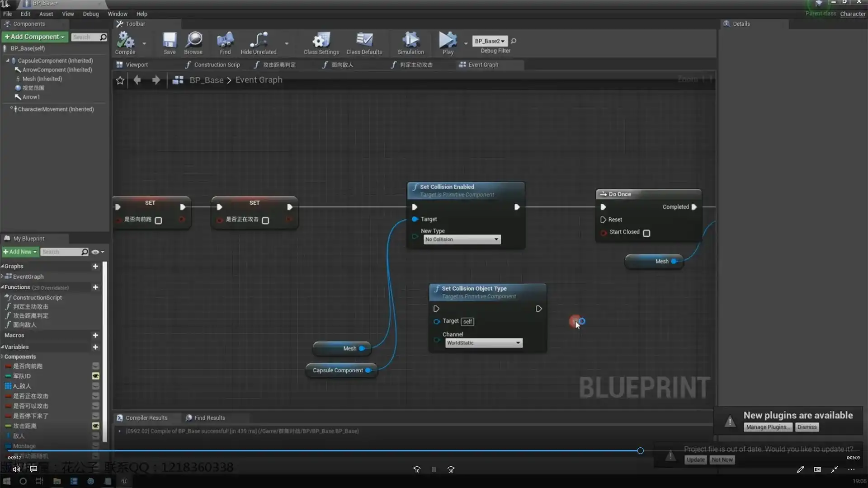
Task: Open the No Collision New Type dropdown
Action: click(x=462, y=239)
